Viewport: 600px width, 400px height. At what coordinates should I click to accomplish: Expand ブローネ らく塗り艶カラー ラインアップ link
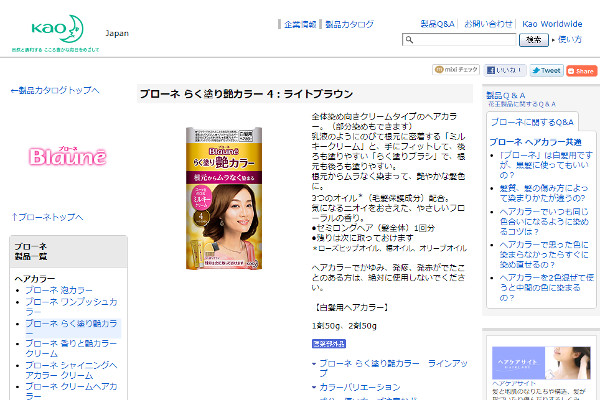click(x=393, y=368)
